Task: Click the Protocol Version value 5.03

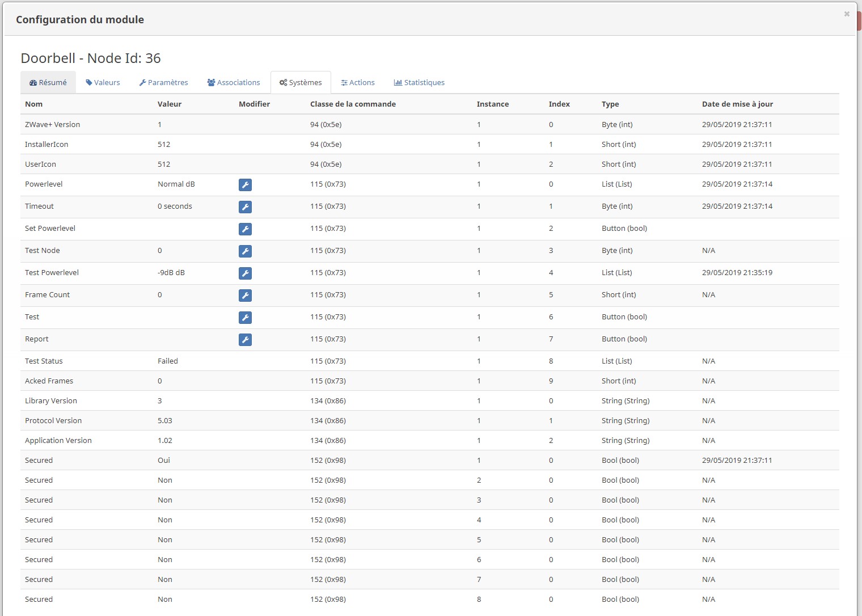Action: tap(165, 420)
